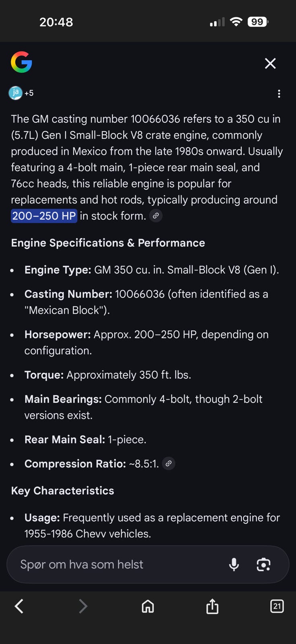The width and height of the screenshot is (296, 644).
Task: Open the Share sheet icon
Action: (212, 606)
